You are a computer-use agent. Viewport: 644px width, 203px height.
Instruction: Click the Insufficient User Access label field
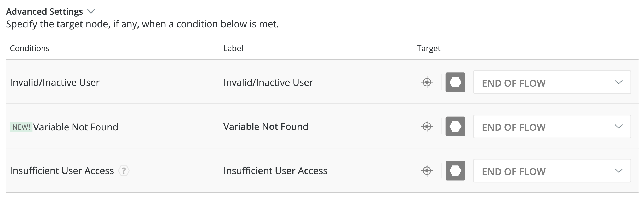(275, 171)
